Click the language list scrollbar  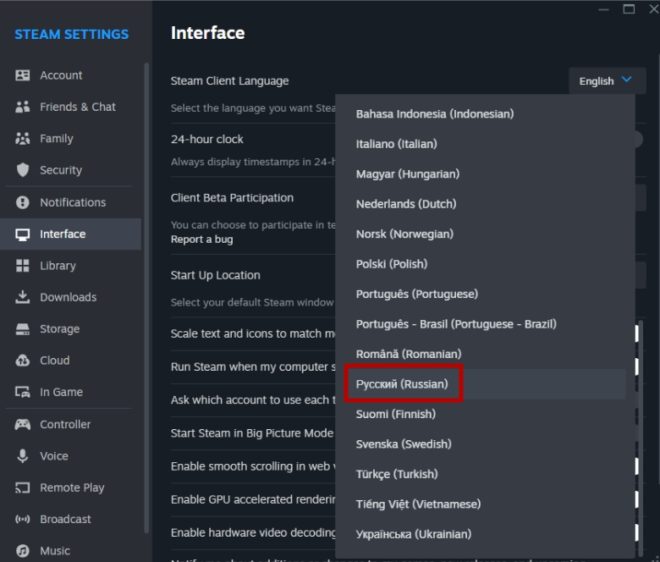pos(641,438)
